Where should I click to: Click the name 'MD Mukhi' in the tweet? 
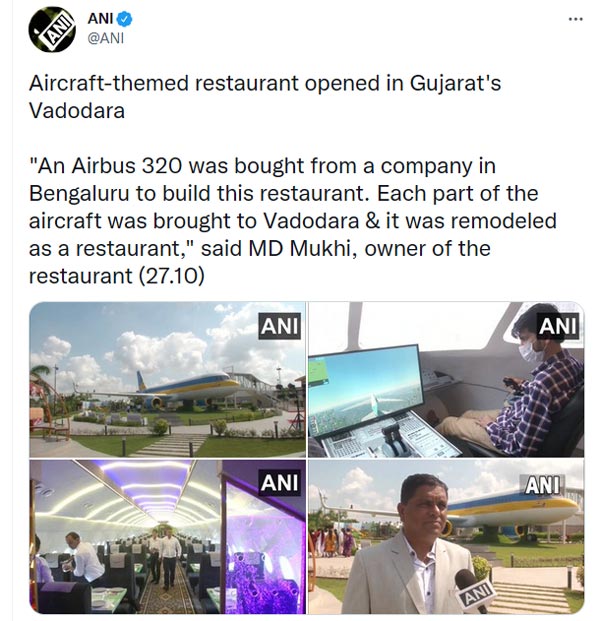[x=291, y=248]
